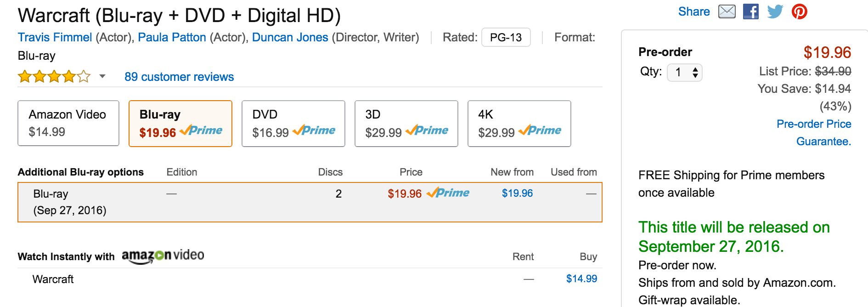Open Travis Fimmel actor link
The height and width of the screenshot is (307, 868).
click(55, 37)
